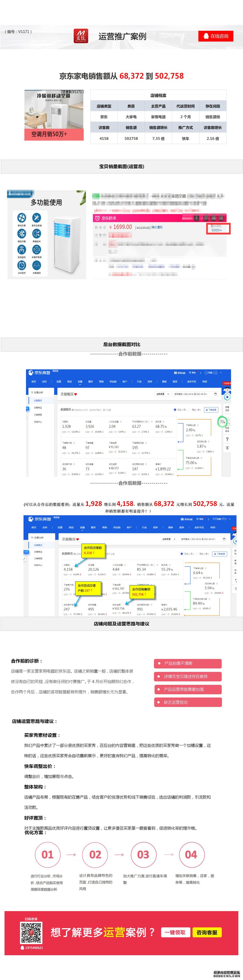Viewport: 243px width, 980px height.
Task: Click the 24H定时 clock icon
Action: click(22, 265)
